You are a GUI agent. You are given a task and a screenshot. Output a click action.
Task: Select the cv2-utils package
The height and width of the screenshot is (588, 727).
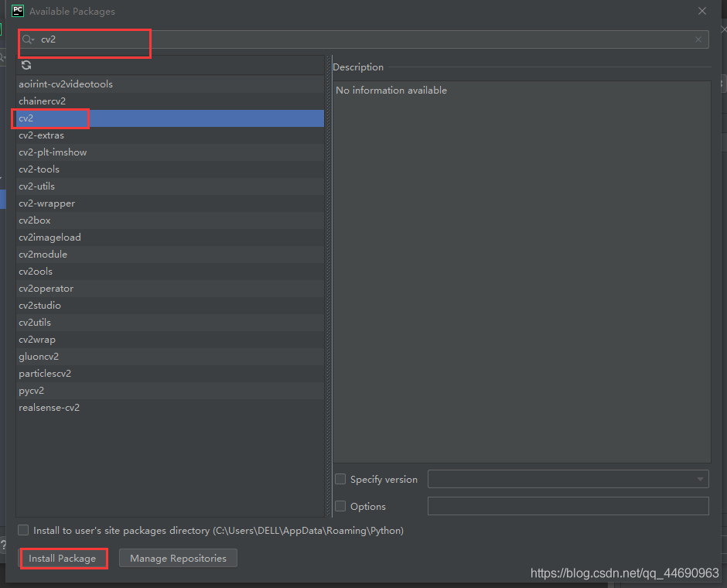[170, 186]
